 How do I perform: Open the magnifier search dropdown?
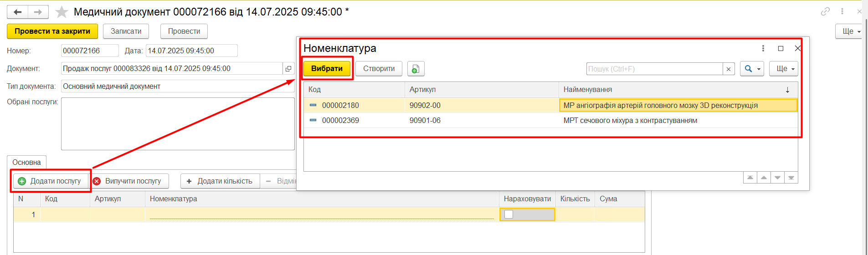[752, 69]
